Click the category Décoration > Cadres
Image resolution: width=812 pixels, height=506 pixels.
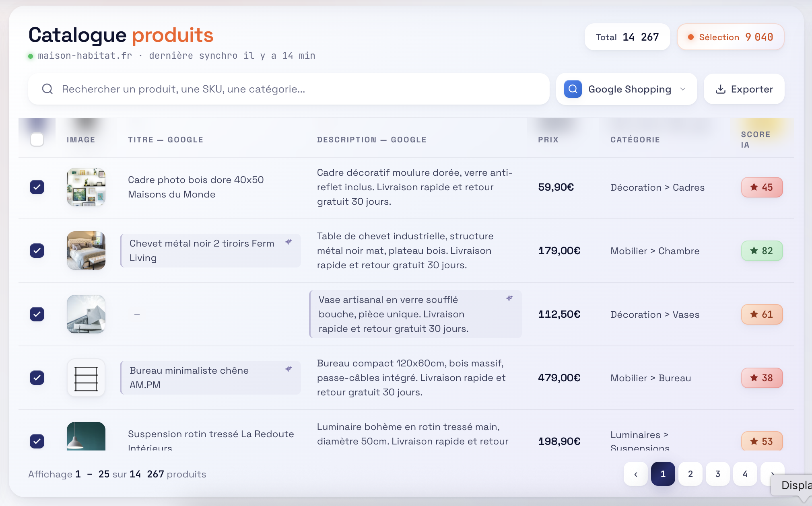click(x=657, y=187)
